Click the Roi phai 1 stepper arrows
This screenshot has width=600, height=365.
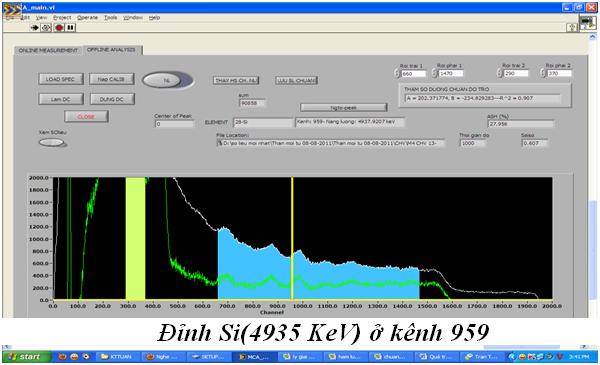pyautogui.click(x=434, y=73)
